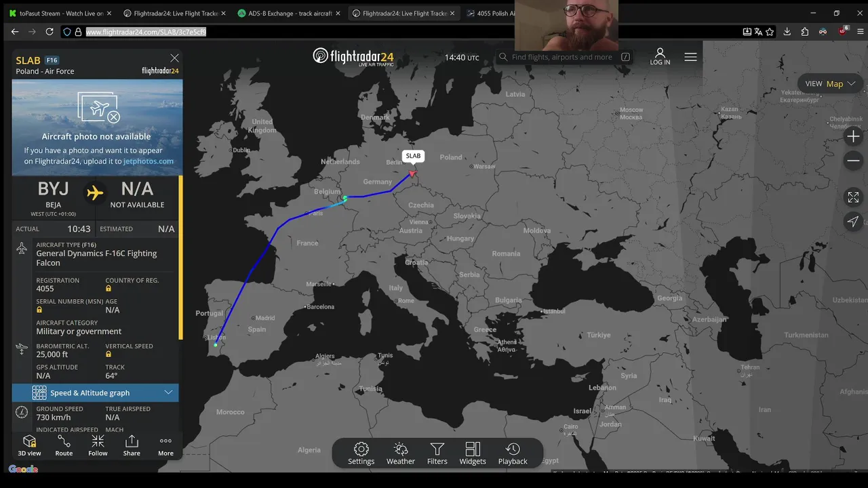Screen dimensions: 868x488
Task: Open the uBlock Origin extension
Action: click(843, 30)
